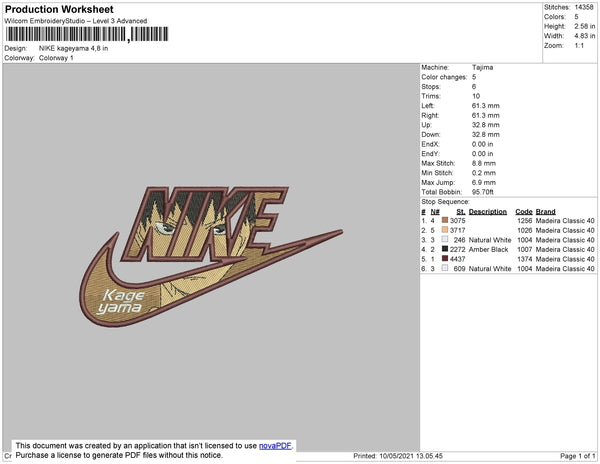Click the 'Stops:' label

click(x=431, y=86)
